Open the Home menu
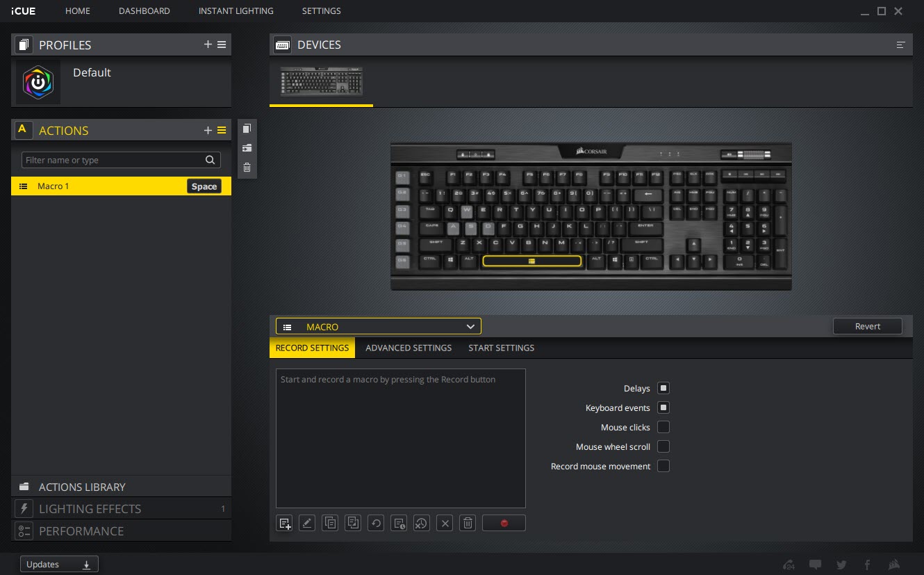The width and height of the screenshot is (924, 575). point(78,11)
